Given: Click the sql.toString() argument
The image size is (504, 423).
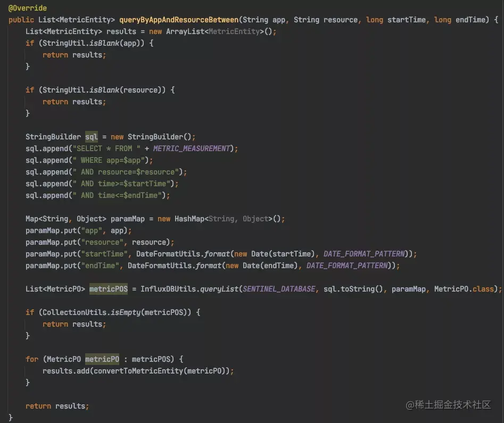Looking at the screenshot, I should tap(353, 289).
